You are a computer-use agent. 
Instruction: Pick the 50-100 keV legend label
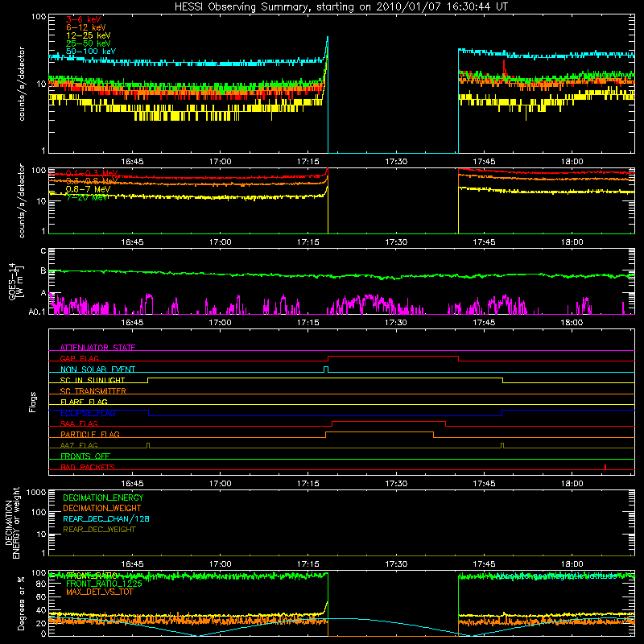(91, 52)
